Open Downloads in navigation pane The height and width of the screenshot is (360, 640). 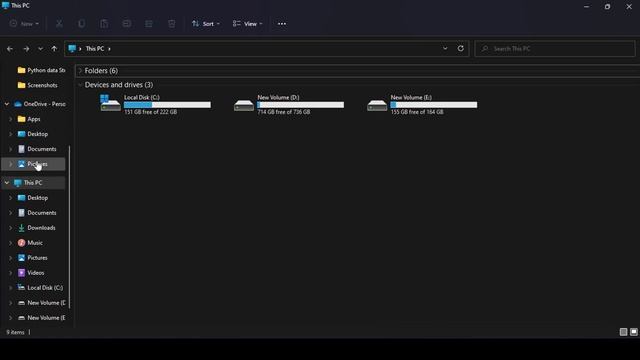pos(37,228)
